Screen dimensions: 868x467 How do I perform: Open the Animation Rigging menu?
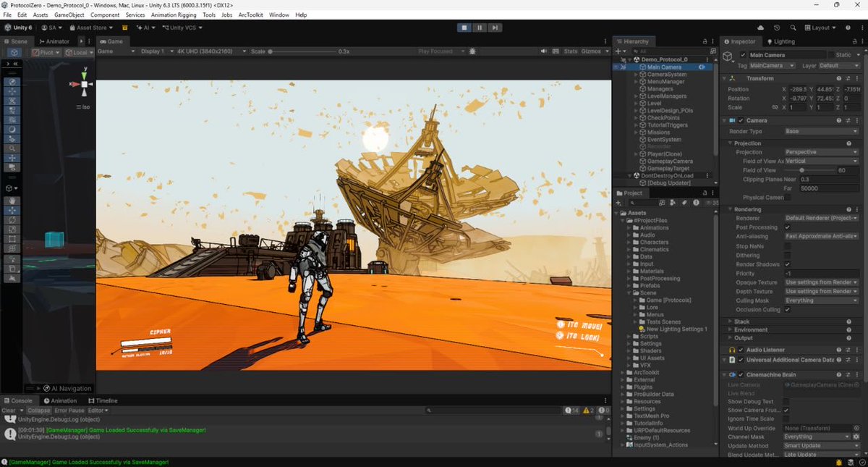[x=174, y=14]
